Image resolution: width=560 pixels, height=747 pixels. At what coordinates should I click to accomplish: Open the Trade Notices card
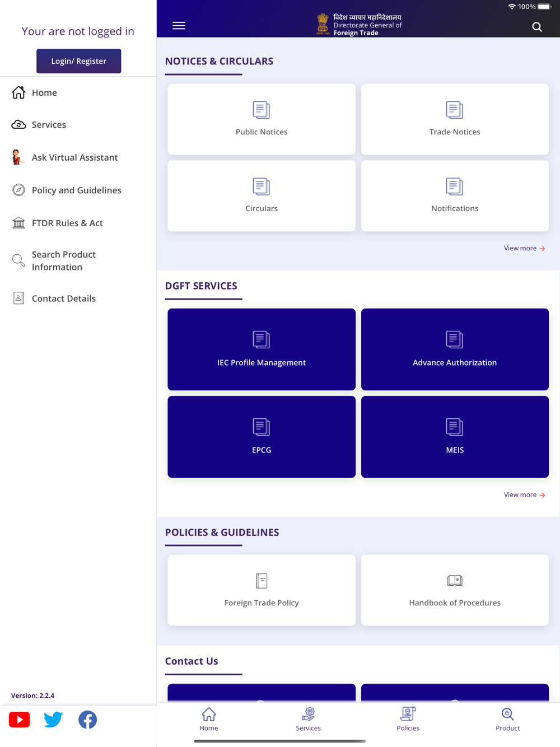tap(455, 119)
